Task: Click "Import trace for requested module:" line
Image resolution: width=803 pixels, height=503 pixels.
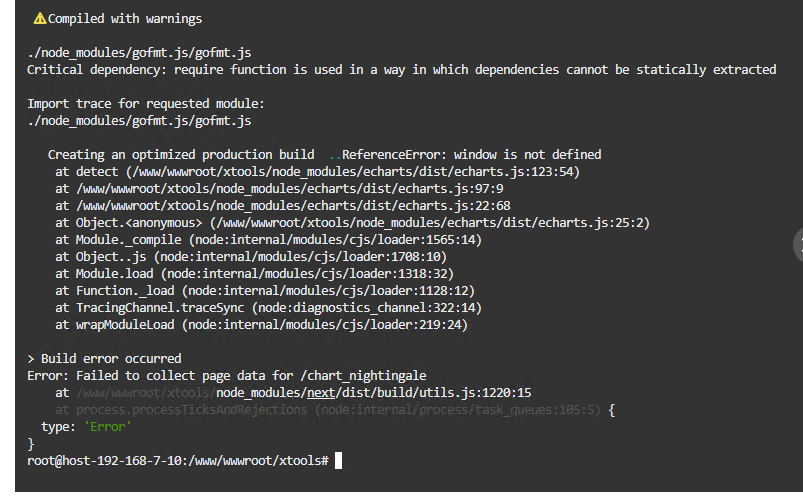Action: [x=146, y=103]
